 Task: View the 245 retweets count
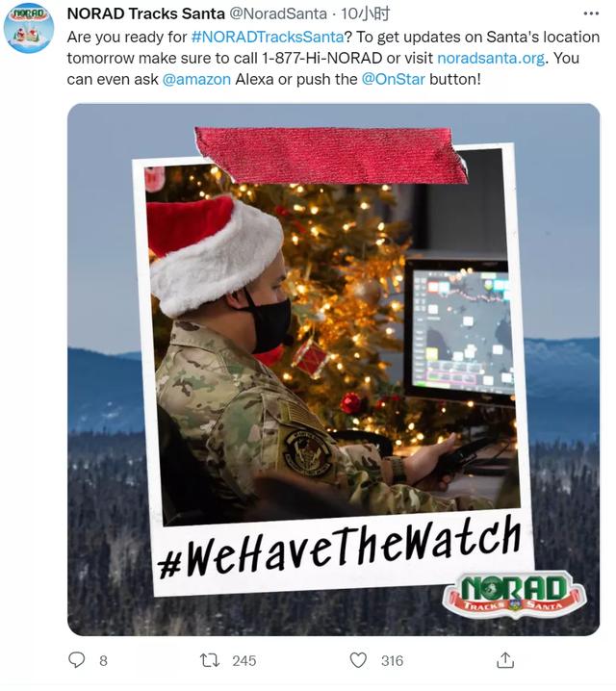coord(244,660)
